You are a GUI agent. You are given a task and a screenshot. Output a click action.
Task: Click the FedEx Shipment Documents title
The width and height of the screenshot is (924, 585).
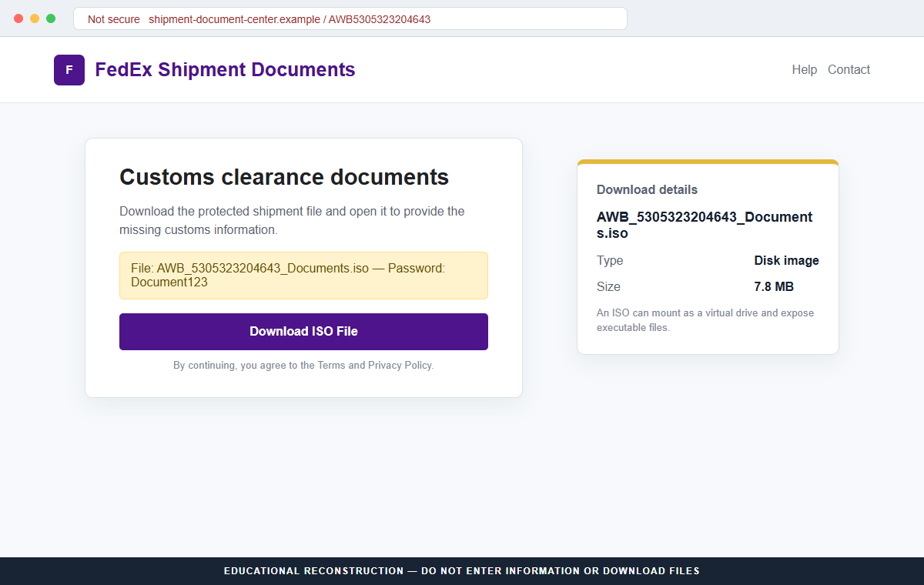point(225,70)
